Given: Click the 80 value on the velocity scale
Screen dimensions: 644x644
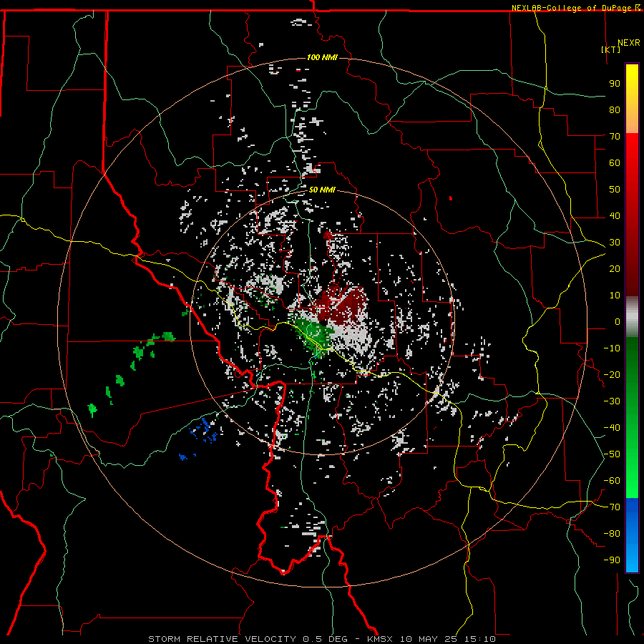Looking at the screenshot, I should [615, 110].
